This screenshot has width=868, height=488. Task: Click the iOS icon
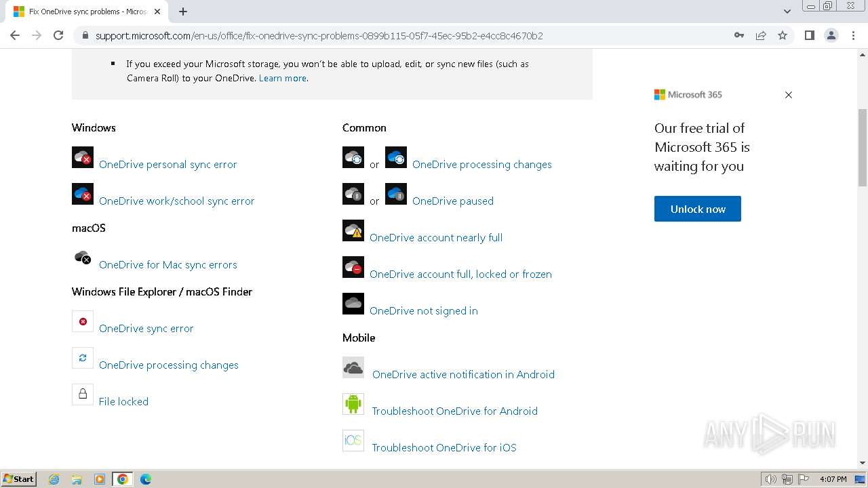tap(353, 441)
